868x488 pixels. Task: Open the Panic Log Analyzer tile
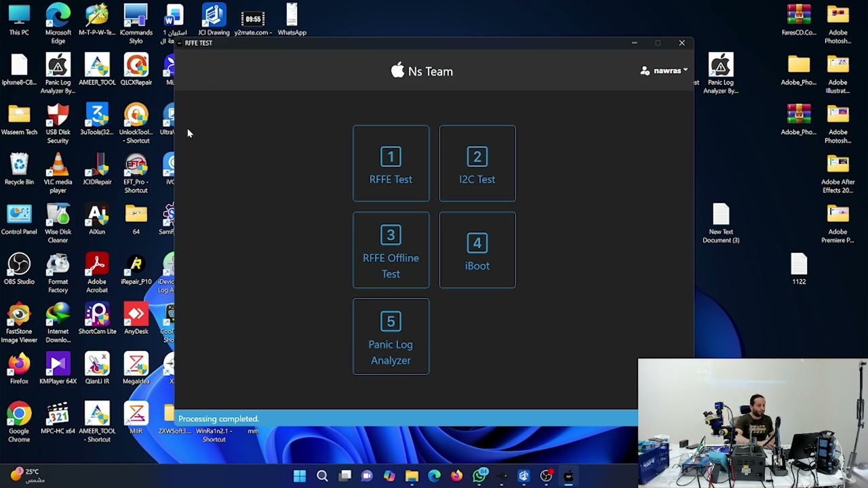(x=391, y=337)
